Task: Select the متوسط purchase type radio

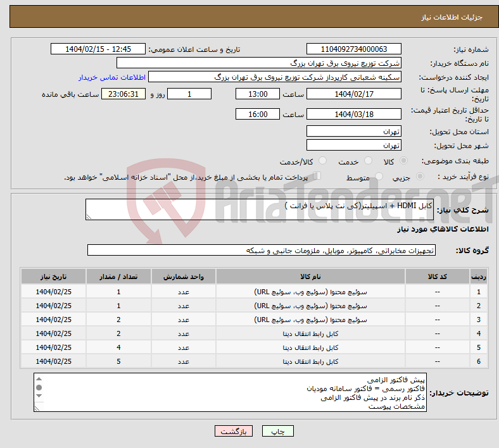Action: click(x=379, y=176)
